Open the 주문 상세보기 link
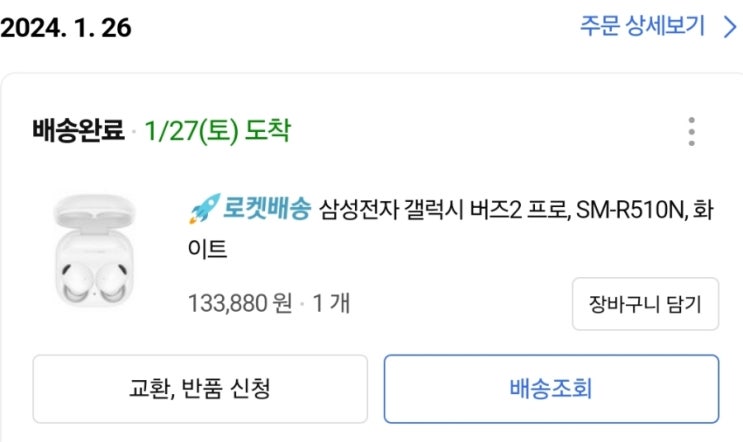Image resolution: width=743 pixels, height=442 pixels. [x=643, y=26]
